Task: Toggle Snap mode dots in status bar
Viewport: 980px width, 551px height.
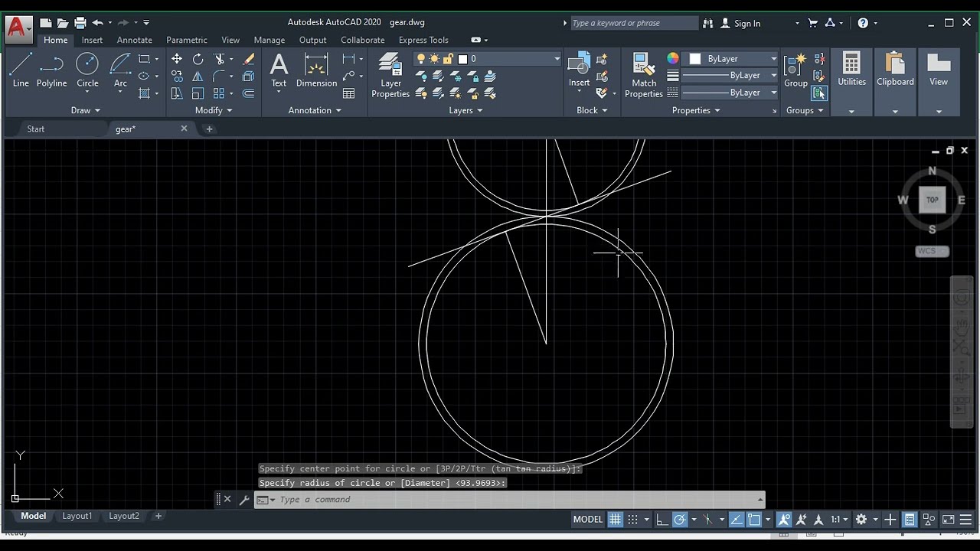Action: (x=633, y=519)
